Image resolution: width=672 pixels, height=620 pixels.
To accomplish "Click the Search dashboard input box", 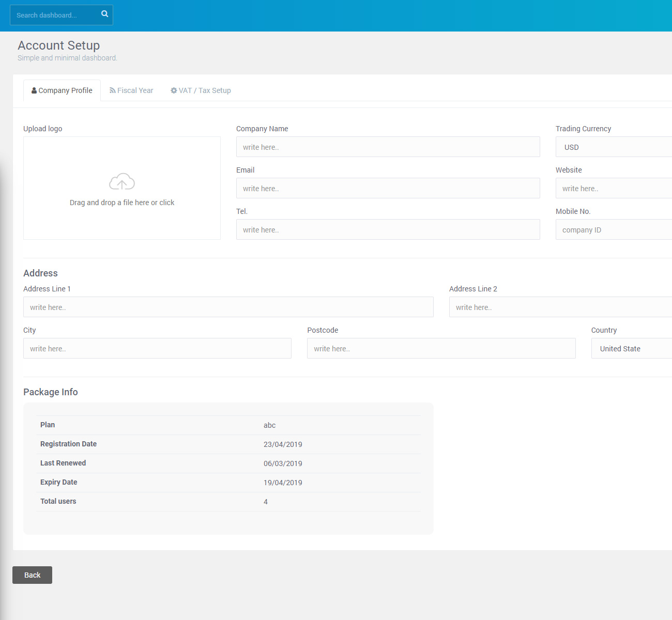I will (x=54, y=16).
